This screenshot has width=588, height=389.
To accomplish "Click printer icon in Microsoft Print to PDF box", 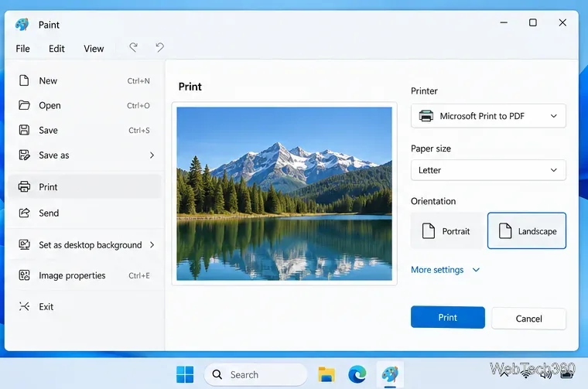I will pos(426,116).
